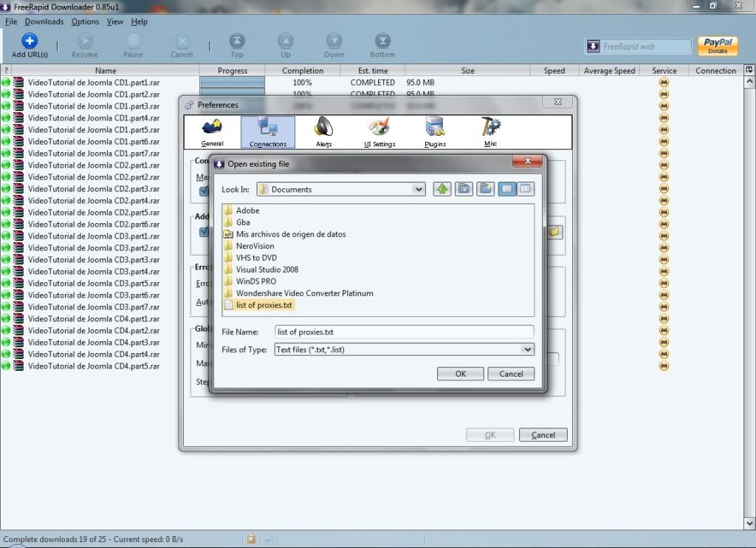Open Connections tab in Preferences
This screenshot has height=548, width=756.
268,131
